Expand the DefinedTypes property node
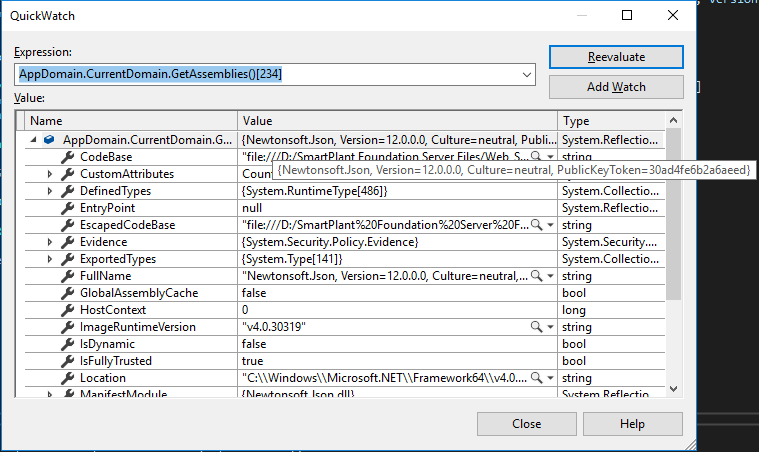The width and height of the screenshot is (759, 452). pyautogui.click(x=50, y=191)
